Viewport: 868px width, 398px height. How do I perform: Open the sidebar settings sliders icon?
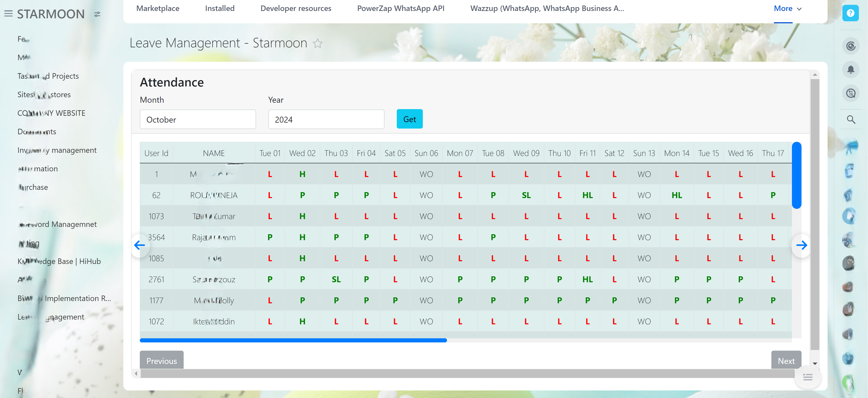(97, 14)
